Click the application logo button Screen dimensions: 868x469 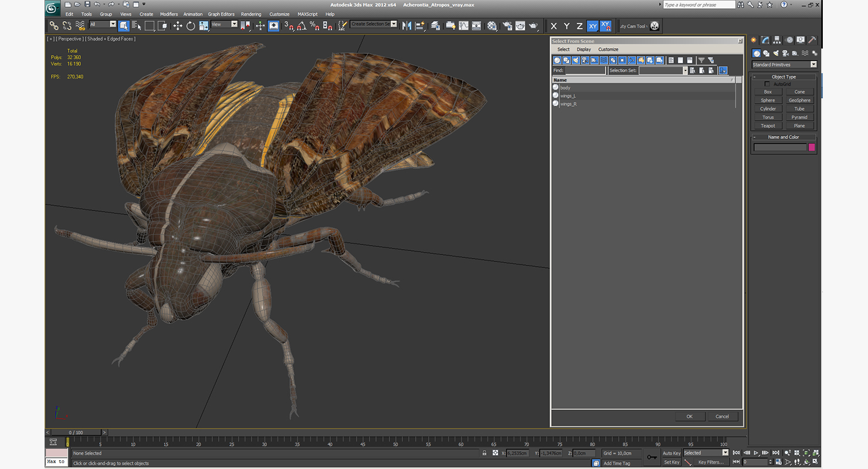point(53,8)
